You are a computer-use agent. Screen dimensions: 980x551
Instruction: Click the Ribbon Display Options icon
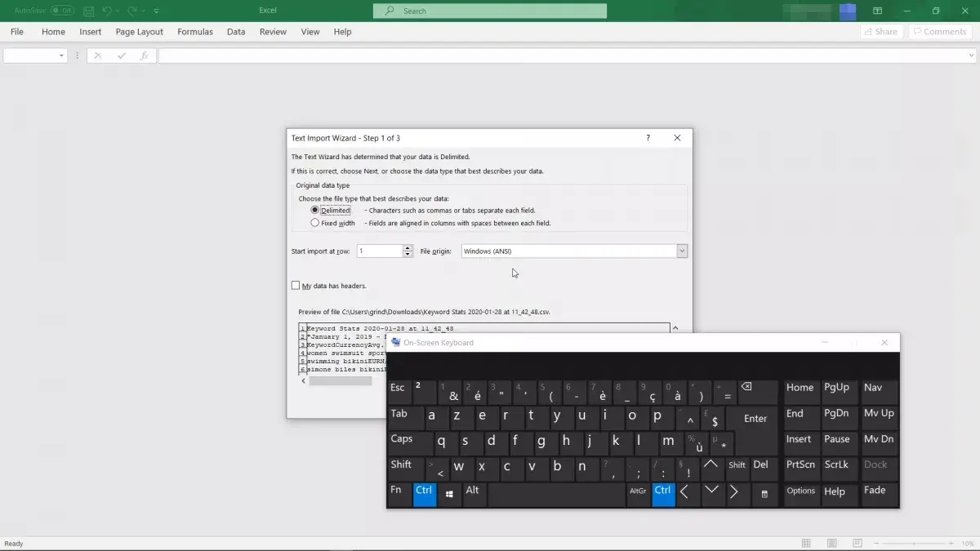[877, 11]
